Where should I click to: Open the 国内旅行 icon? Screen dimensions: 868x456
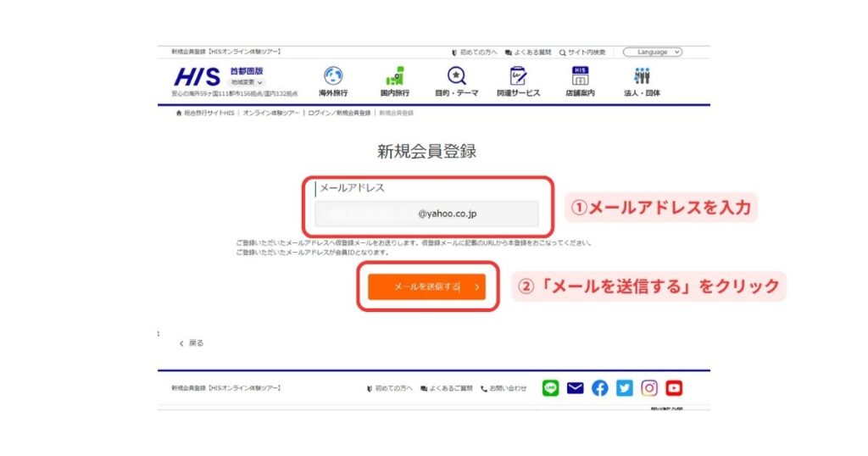pyautogui.click(x=395, y=75)
